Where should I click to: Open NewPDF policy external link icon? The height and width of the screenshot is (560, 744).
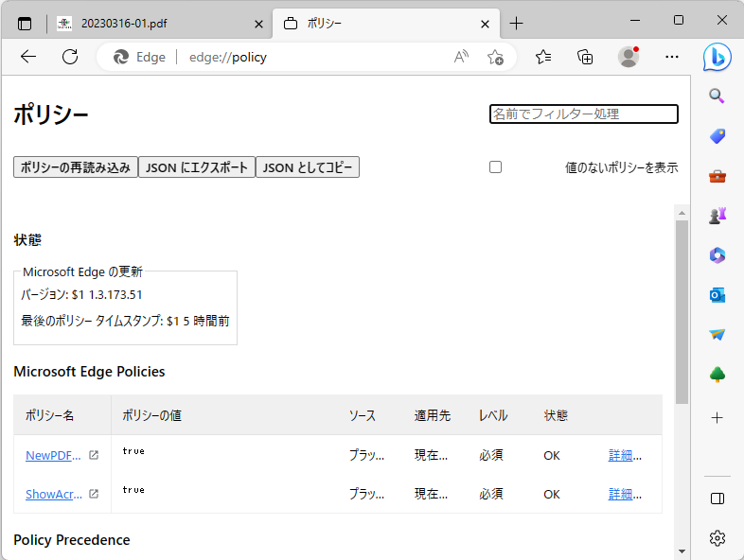(x=94, y=455)
